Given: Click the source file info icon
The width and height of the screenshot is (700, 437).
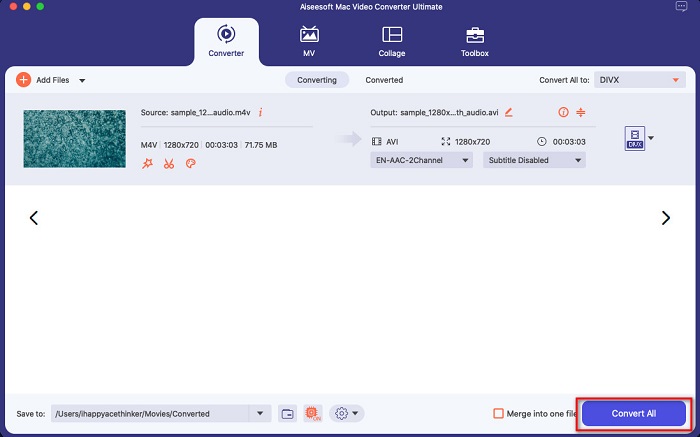Looking at the screenshot, I should pyautogui.click(x=260, y=113).
